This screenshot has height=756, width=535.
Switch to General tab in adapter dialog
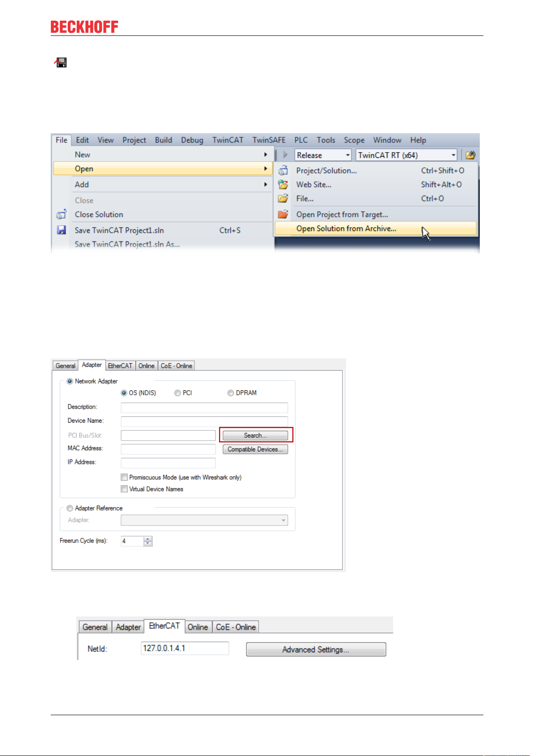click(x=66, y=366)
